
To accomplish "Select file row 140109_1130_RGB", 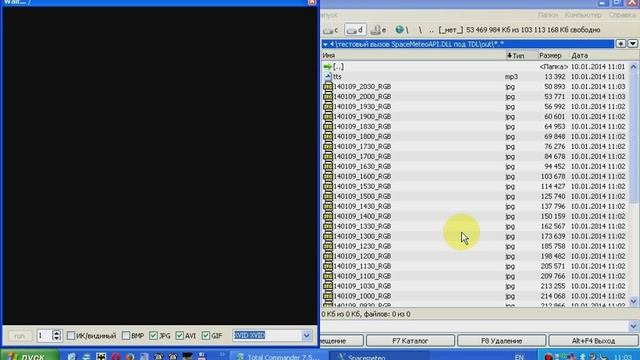I will (475, 266).
